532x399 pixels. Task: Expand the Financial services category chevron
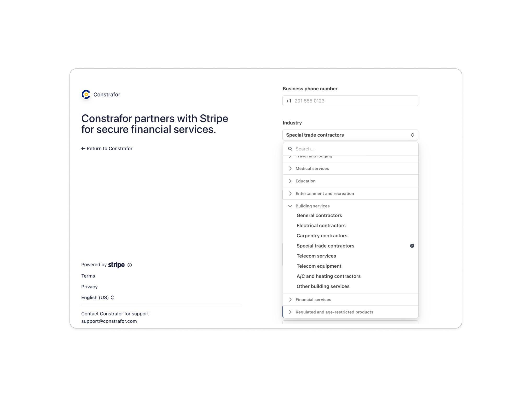pyautogui.click(x=291, y=299)
